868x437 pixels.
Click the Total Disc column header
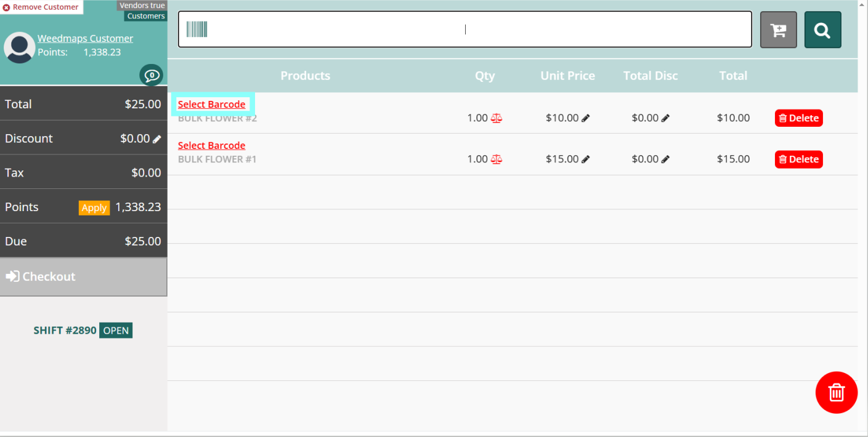(651, 76)
